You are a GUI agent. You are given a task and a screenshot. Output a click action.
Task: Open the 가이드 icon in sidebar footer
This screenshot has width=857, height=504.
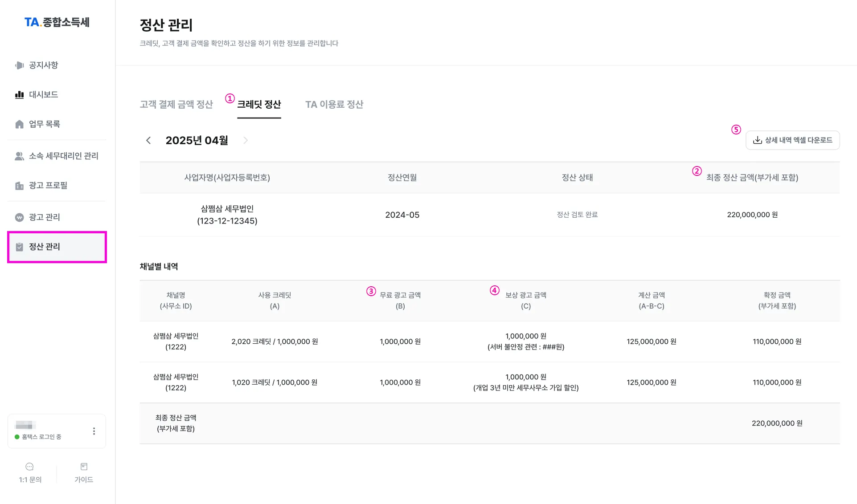[x=84, y=467]
